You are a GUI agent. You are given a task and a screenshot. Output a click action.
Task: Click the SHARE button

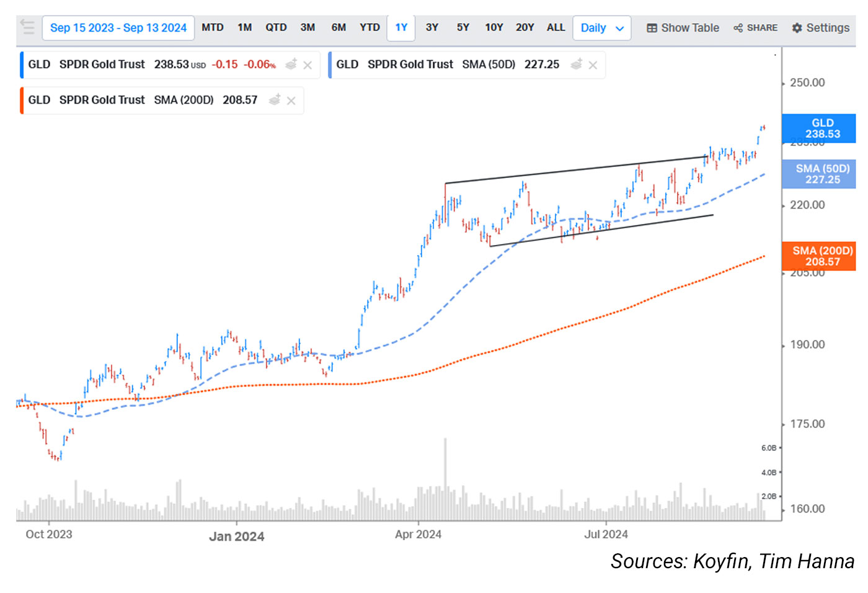click(x=755, y=28)
